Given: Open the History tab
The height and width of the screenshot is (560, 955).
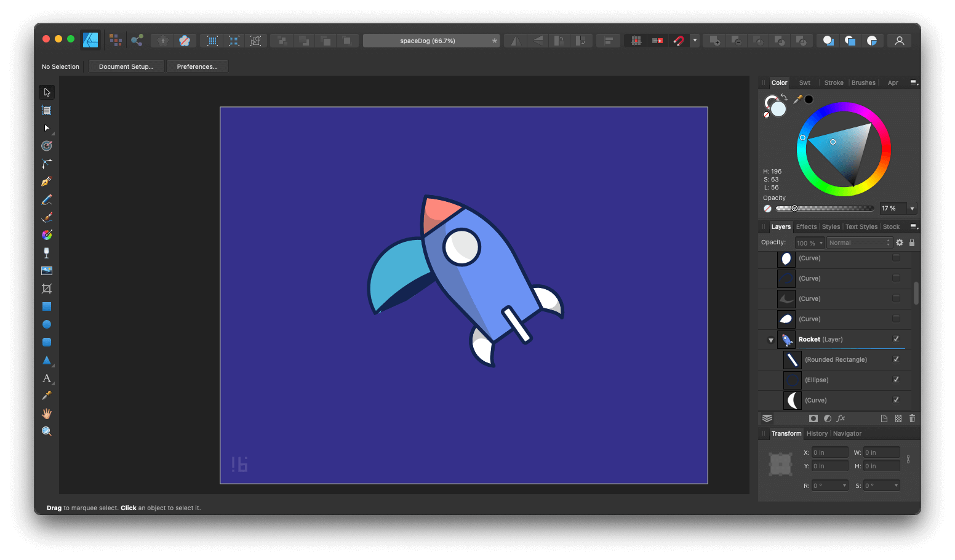Looking at the screenshot, I should point(817,433).
